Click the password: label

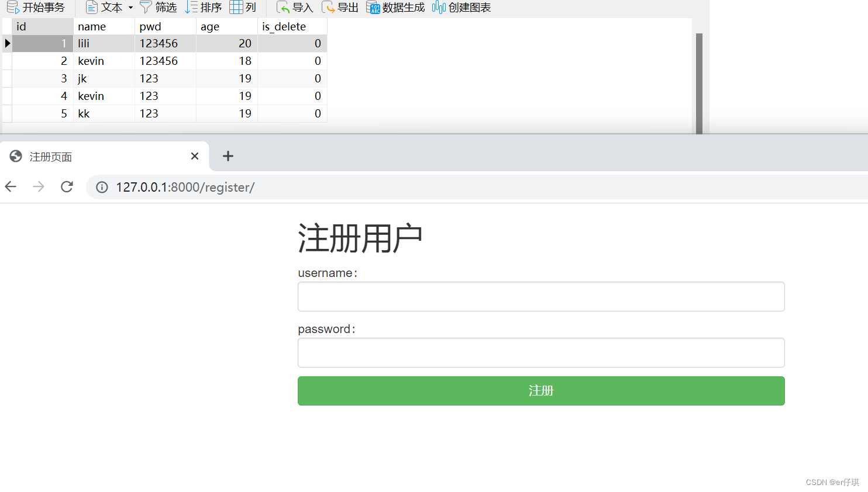326,329
